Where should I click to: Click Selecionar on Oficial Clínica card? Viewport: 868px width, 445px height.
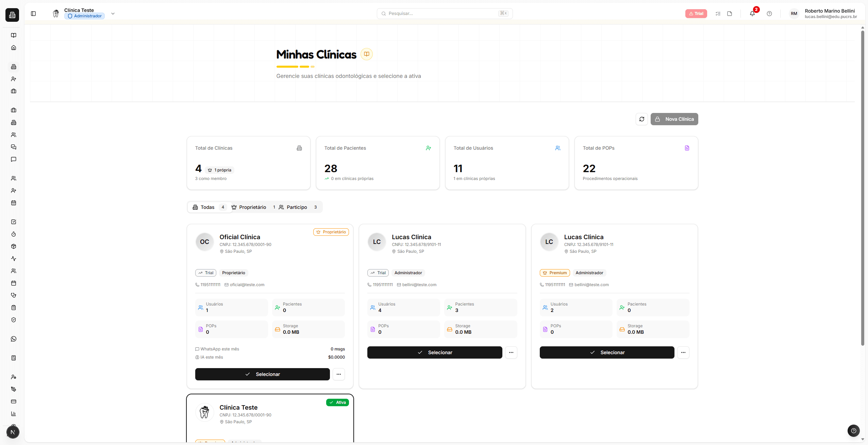pyautogui.click(x=262, y=374)
